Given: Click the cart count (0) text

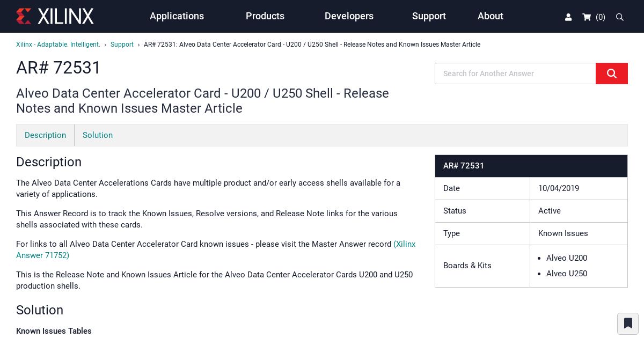Looking at the screenshot, I should coord(601,17).
